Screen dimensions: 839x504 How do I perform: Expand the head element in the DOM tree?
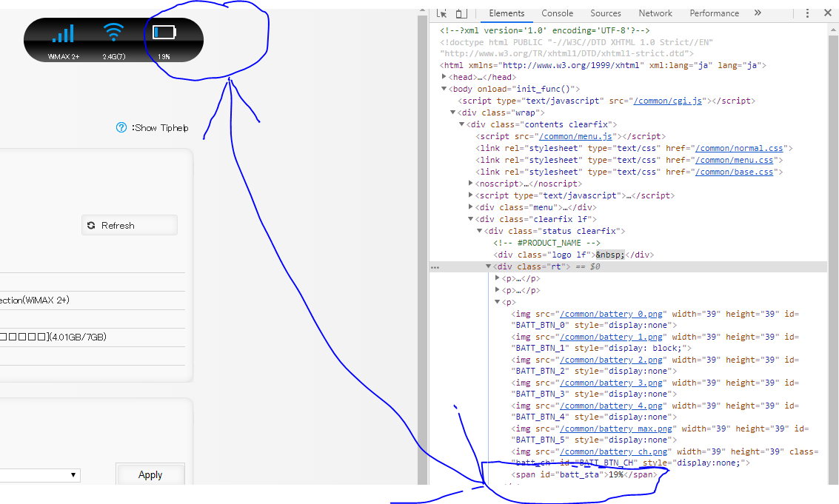[x=444, y=76]
